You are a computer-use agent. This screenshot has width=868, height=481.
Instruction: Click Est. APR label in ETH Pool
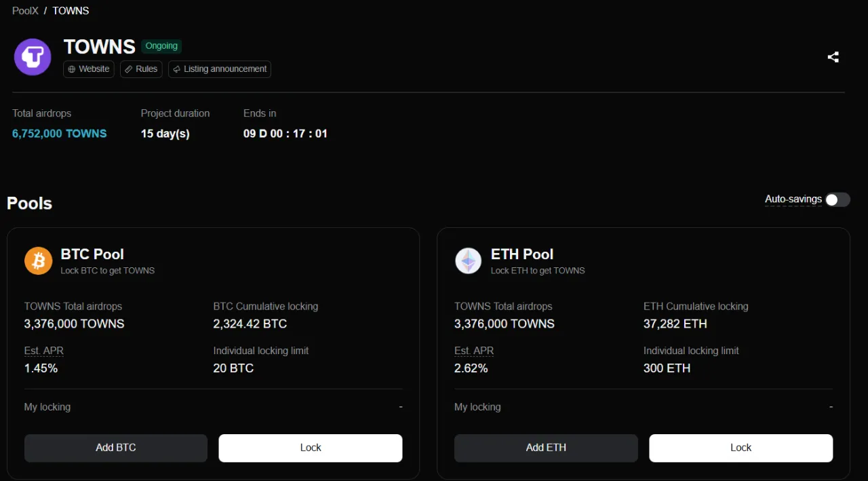(x=474, y=351)
